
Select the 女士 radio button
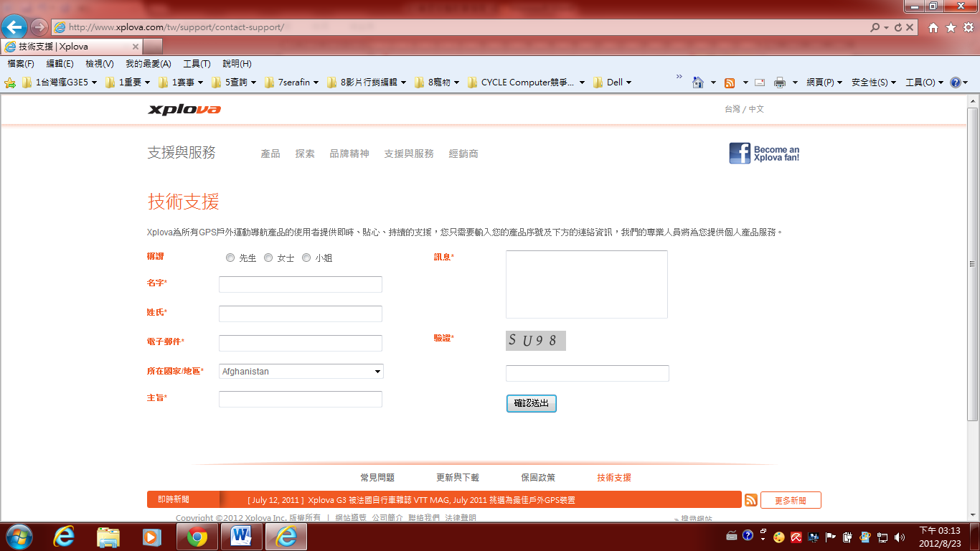click(x=268, y=258)
